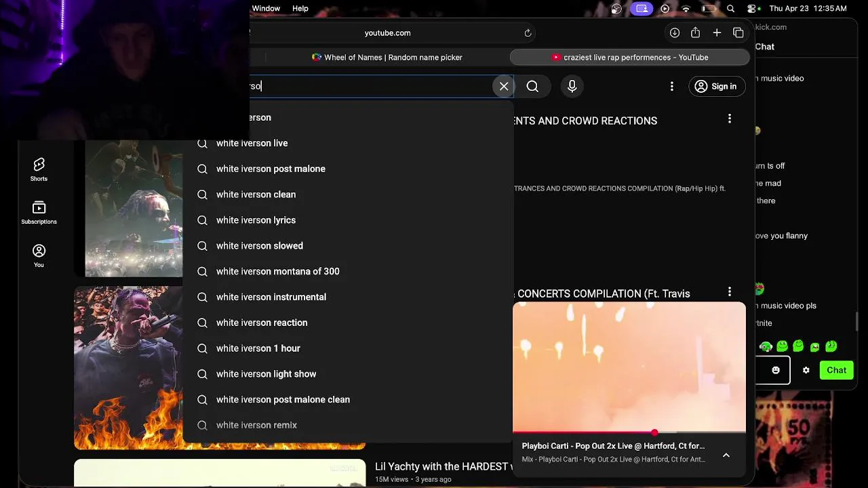
Task: Focus the YouTube search input field
Action: [370, 86]
